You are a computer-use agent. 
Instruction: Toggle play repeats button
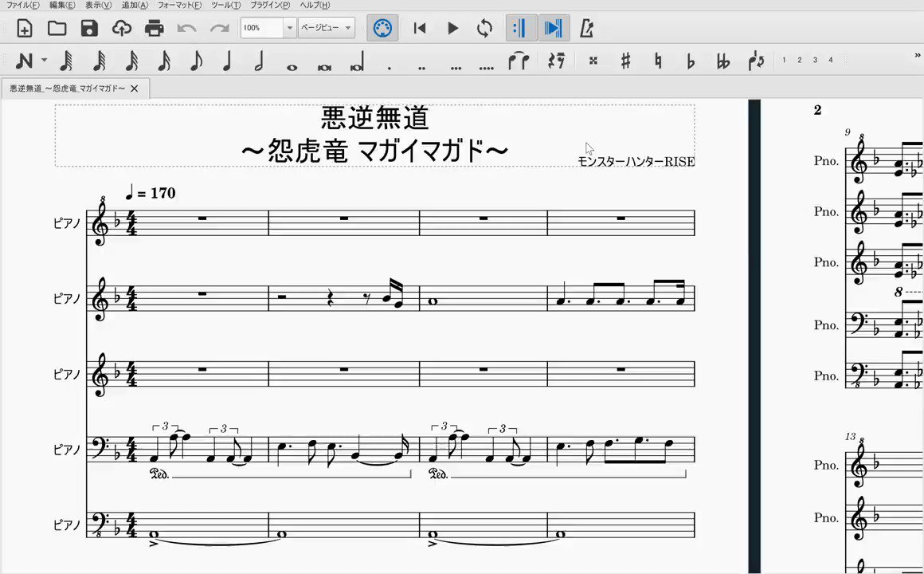[x=521, y=28]
